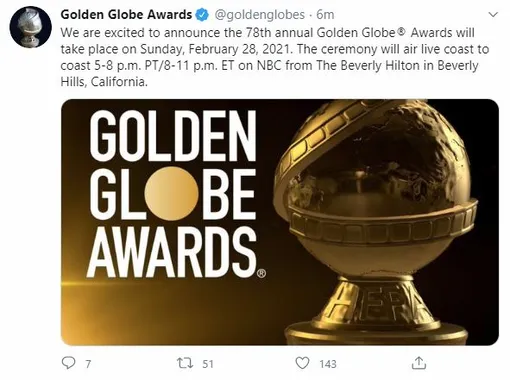Open the Golden Globe Awards profile avatar
The height and width of the screenshot is (380, 510).
click(x=30, y=27)
